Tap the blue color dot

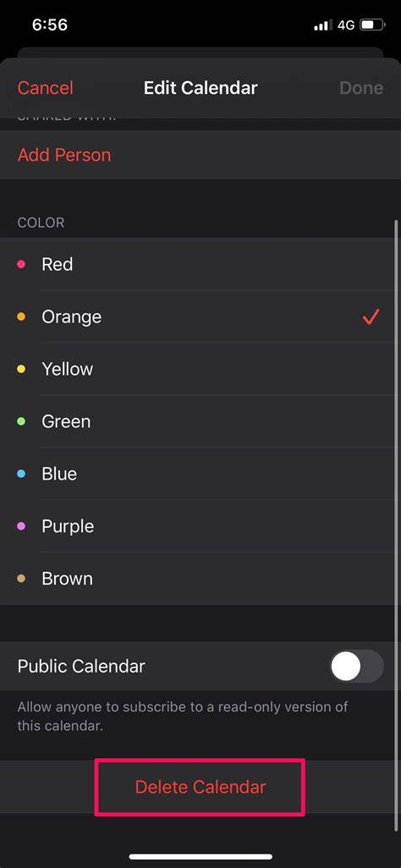click(x=21, y=474)
